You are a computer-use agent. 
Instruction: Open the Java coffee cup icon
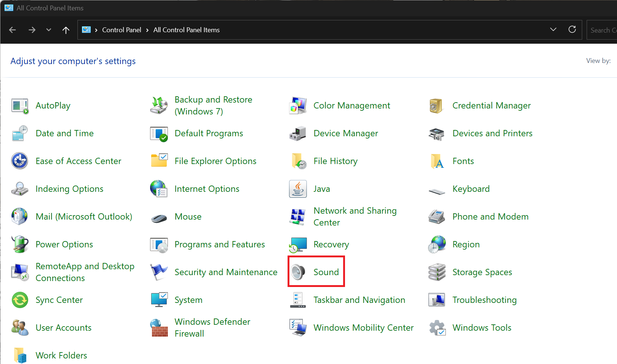(298, 189)
